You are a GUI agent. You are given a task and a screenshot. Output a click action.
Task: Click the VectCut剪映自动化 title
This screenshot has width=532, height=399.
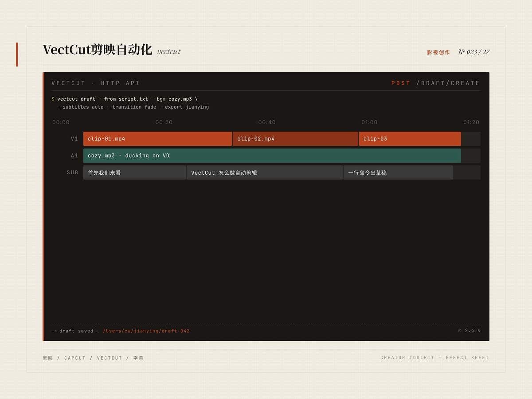(97, 50)
